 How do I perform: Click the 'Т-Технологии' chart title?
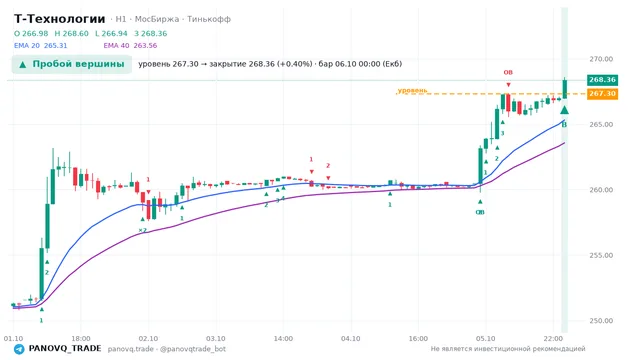[x=60, y=19]
